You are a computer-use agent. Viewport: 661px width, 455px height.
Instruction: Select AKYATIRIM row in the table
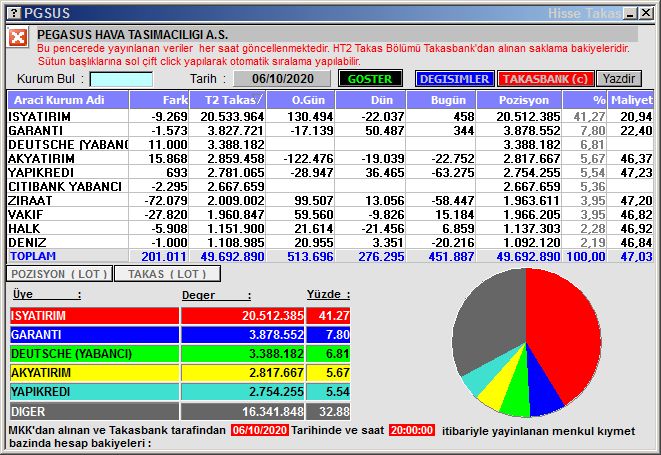click(x=330, y=158)
